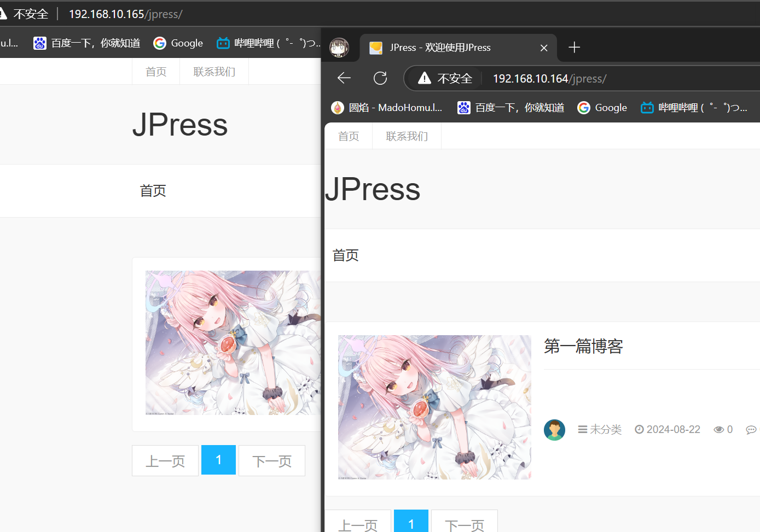The image size is (760, 532).
Task: Click 上一页 in the back window
Action: pyautogui.click(x=165, y=461)
